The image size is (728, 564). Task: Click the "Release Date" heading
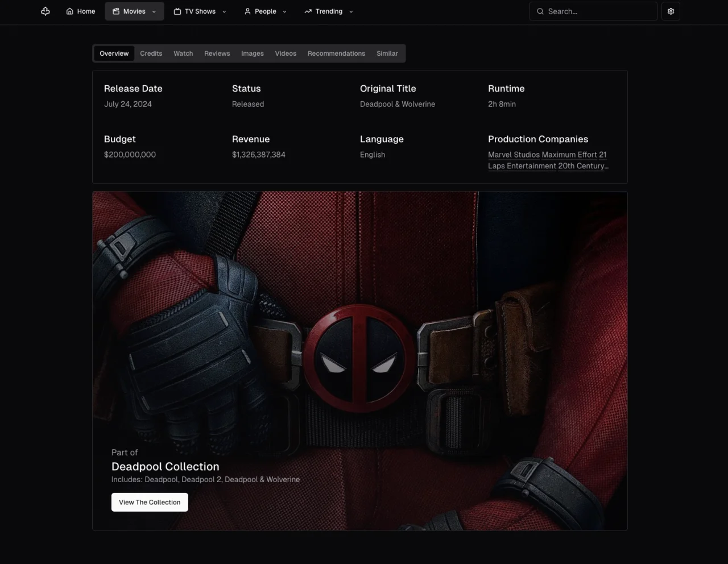133,89
